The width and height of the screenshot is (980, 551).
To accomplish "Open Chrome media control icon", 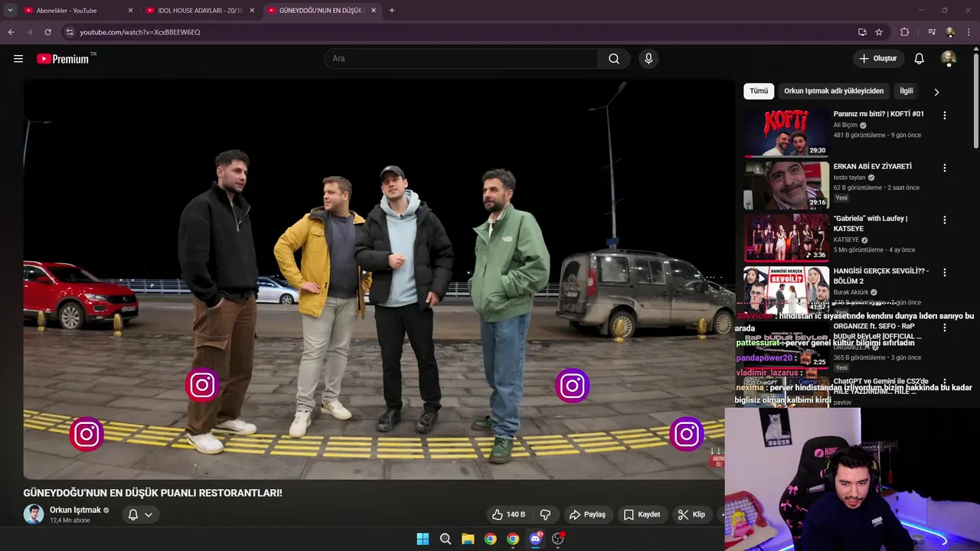I will pyautogui.click(x=932, y=32).
